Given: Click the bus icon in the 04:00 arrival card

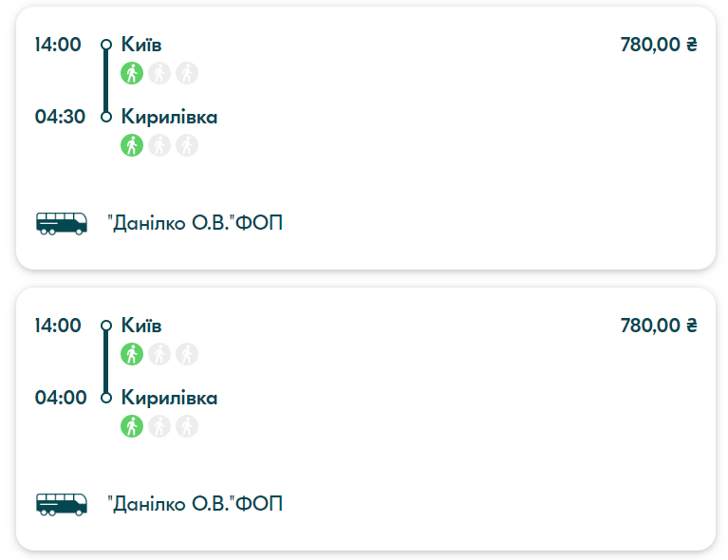Looking at the screenshot, I should pos(62,504).
